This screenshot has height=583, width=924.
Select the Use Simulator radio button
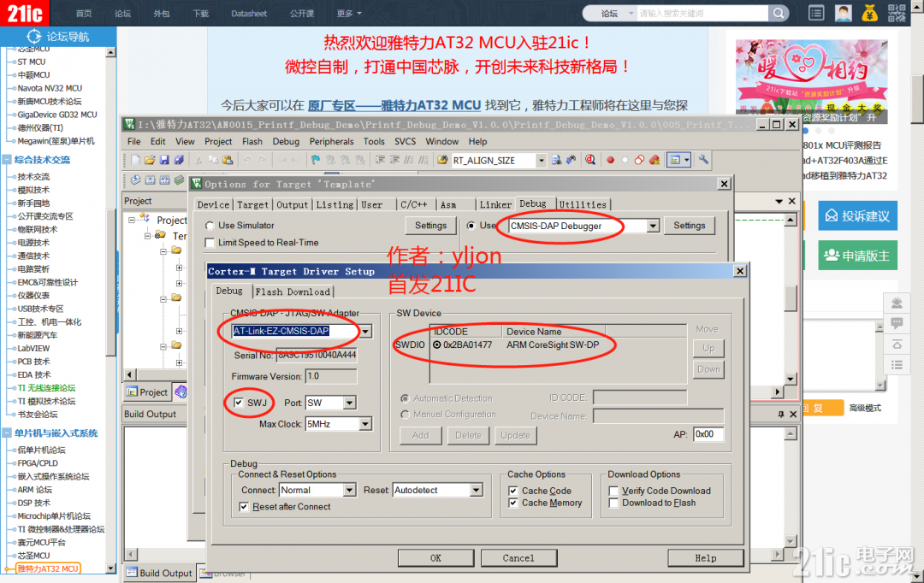(x=210, y=226)
